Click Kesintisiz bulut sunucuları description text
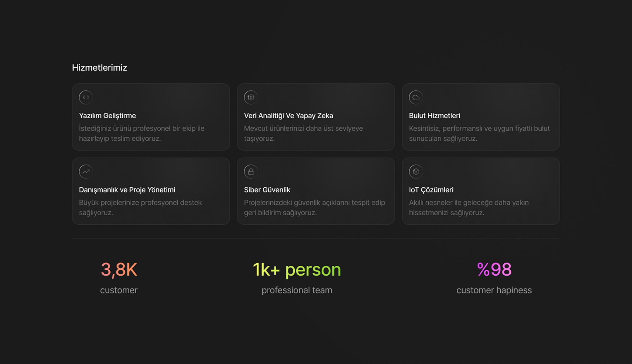The image size is (632, 364). click(x=479, y=133)
